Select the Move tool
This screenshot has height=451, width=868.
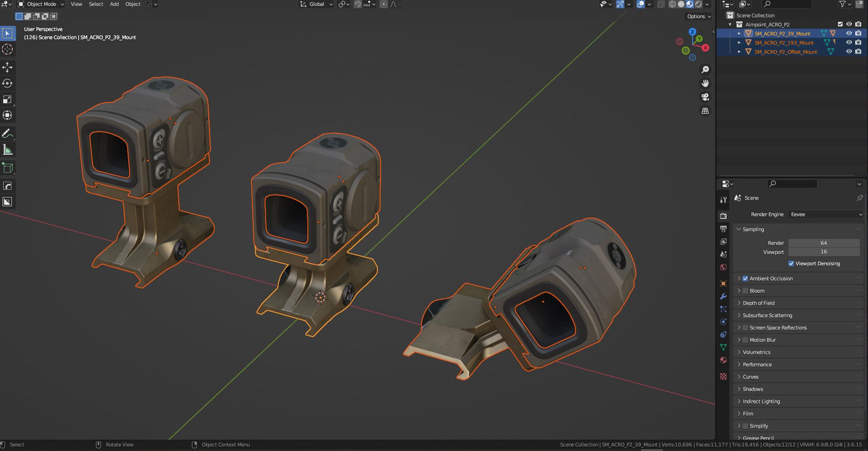tap(8, 68)
